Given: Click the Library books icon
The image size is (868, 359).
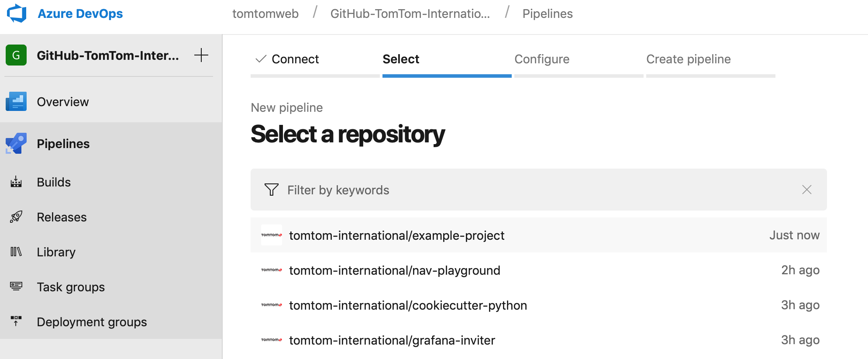Looking at the screenshot, I should click(16, 252).
